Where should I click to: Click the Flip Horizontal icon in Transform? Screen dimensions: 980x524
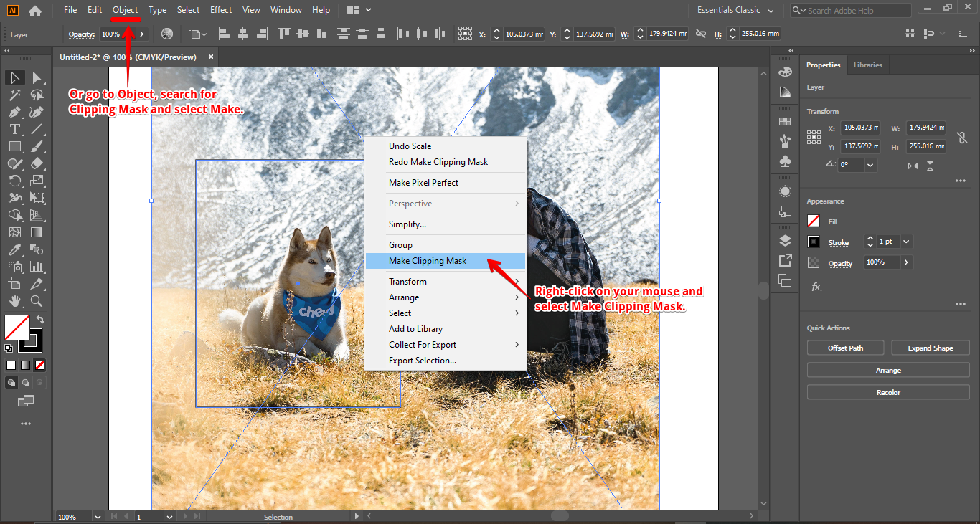(x=913, y=166)
